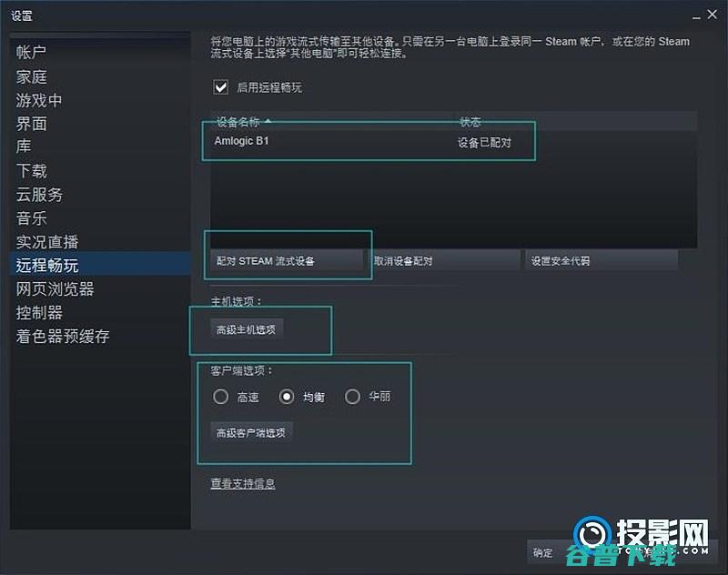Open the 查看支持信息 link
This screenshot has width=728, height=575.
click(x=243, y=484)
